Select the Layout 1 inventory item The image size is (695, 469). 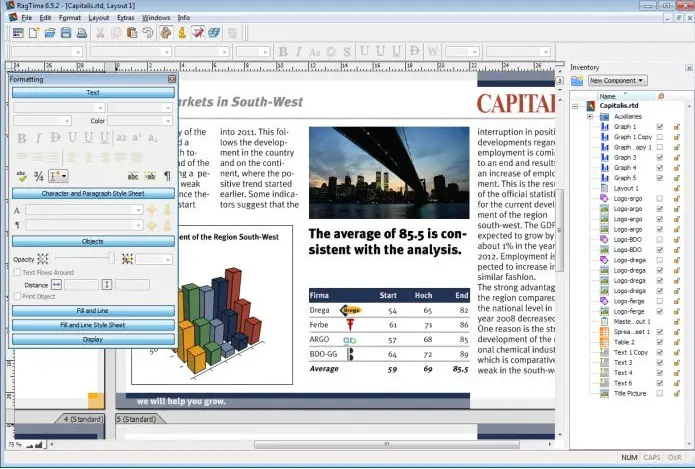626,188
